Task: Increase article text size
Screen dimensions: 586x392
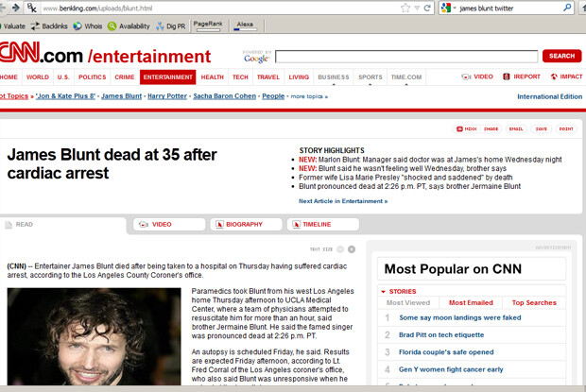Action: 351,249
